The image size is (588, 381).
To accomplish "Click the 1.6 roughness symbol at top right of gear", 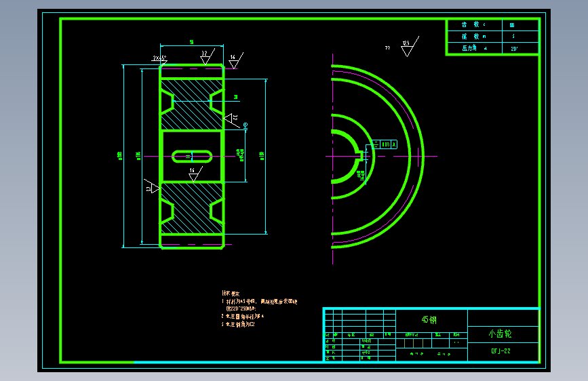I will 236,61.
